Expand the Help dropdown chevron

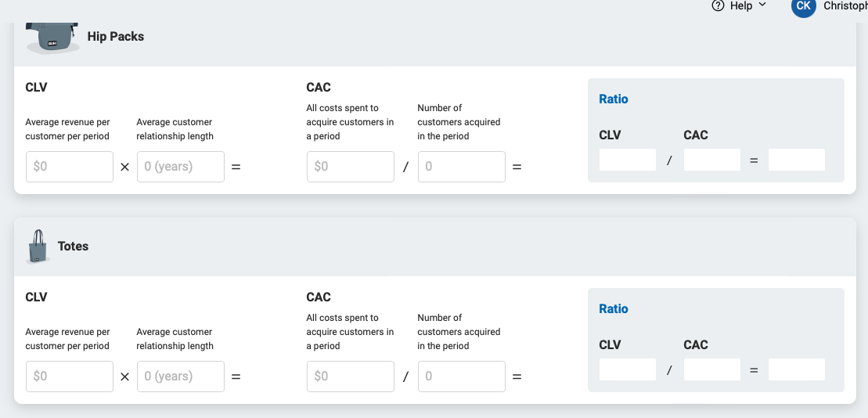point(763,5)
